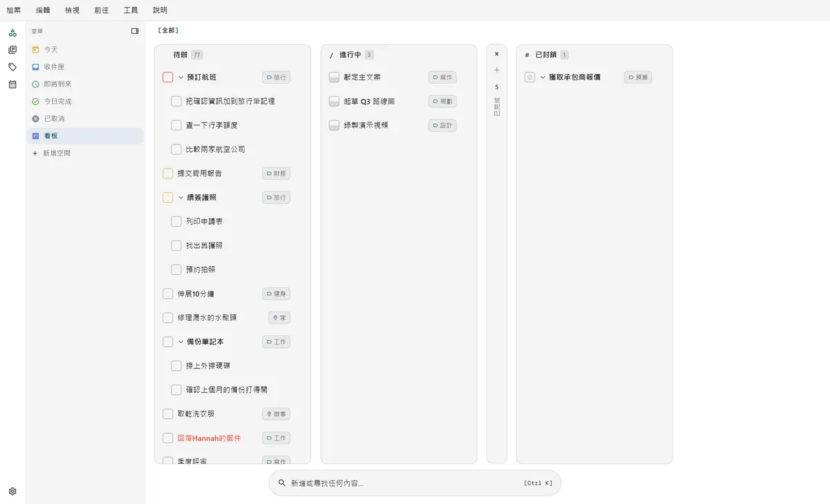Click the 待辦 column header
Image resolution: width=830 pixels, height=504 pixels.
pyautogui.click(x=181, y=55)
